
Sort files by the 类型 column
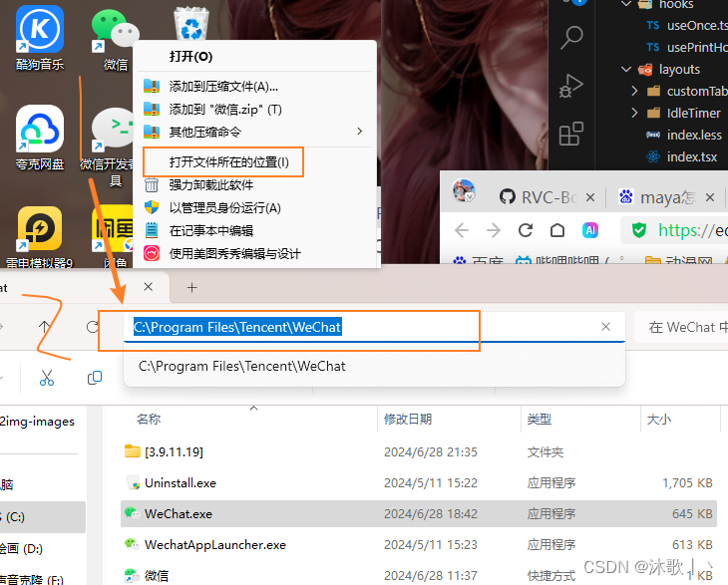coord(540,419)
